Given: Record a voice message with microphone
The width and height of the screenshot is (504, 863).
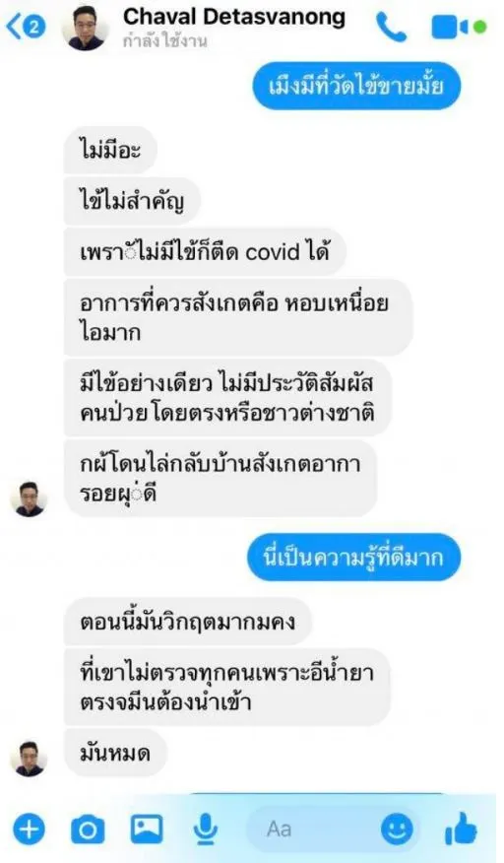Looking at the screenshot, I should (x=206, y=829).
